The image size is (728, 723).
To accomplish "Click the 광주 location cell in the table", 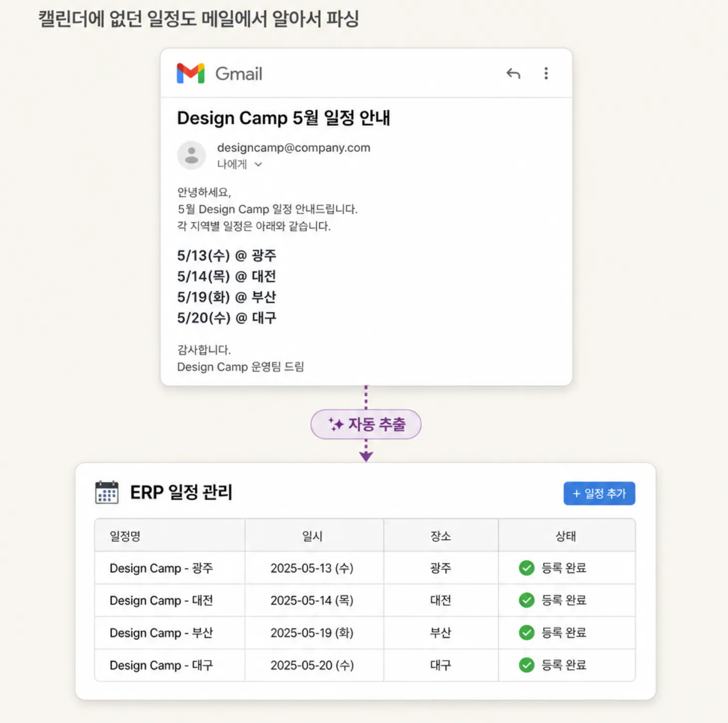I will pos(441,568).
